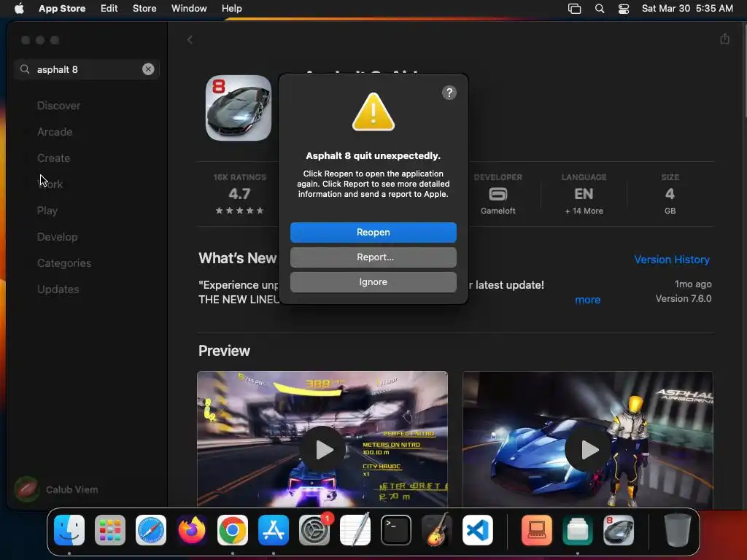
Task: Click the Reopen button
Action: pyautogui.click(x=373, y=233)
